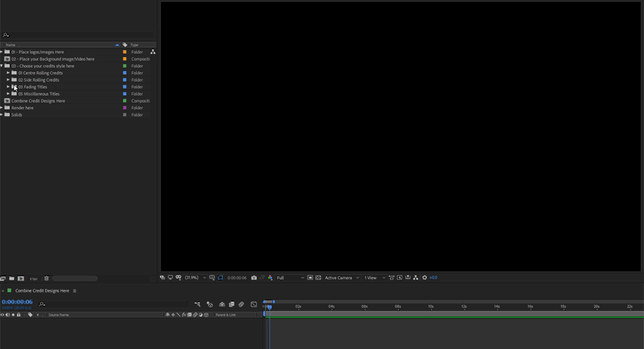Open the Active Camera view dropdown
This screenshot has height=349, width=644.
click(341, 278)
